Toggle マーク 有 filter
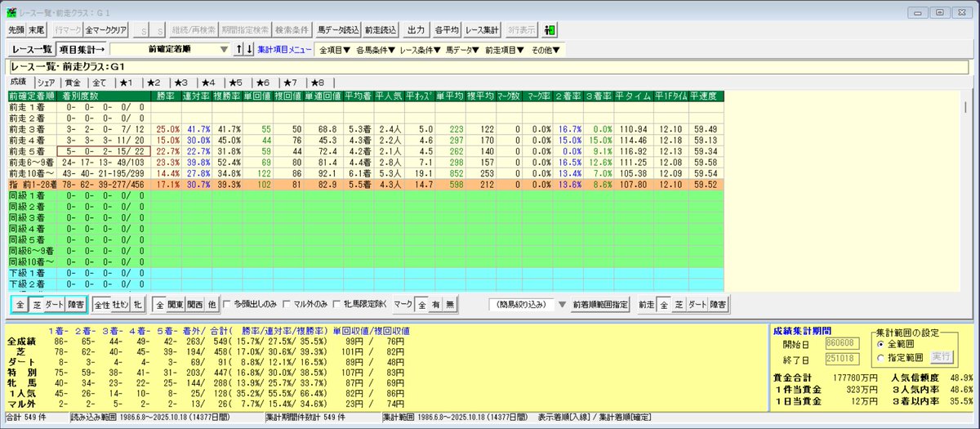Image resolution: width=980 pixels, height=429 pixels. pyautogui.click(x=436, y=303)
